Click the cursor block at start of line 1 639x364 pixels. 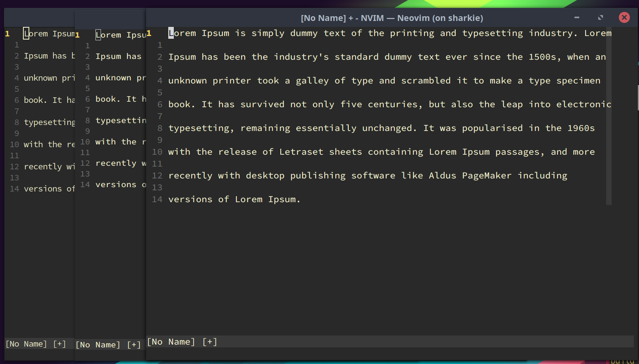click(170, 33)
